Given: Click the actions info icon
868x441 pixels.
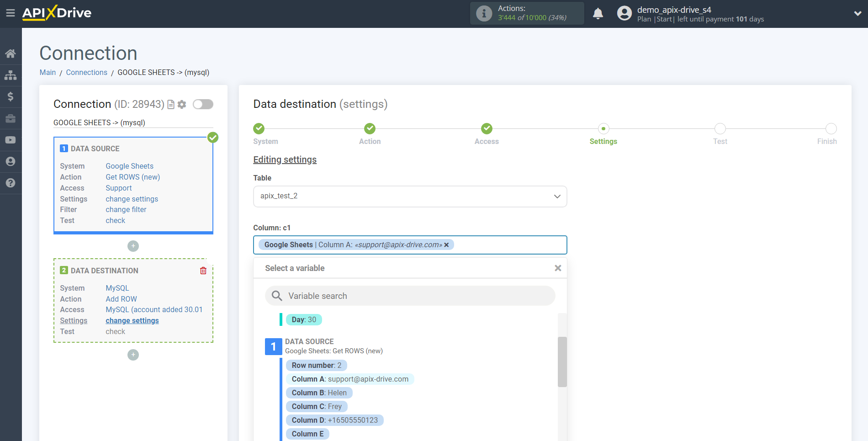Looking at the screenshot, I should point(484,13).
